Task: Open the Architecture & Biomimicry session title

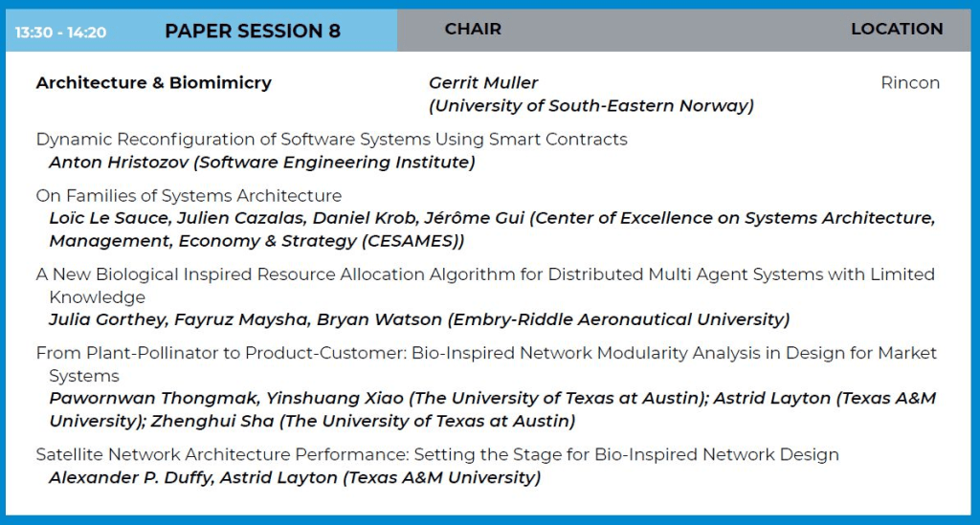Action: (153, 82)
